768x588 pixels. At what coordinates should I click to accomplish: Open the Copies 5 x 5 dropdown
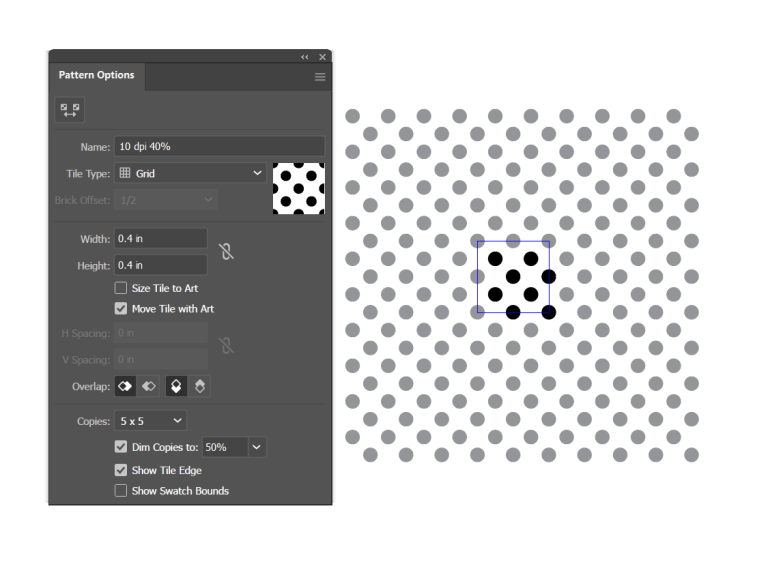pos(150,421)
